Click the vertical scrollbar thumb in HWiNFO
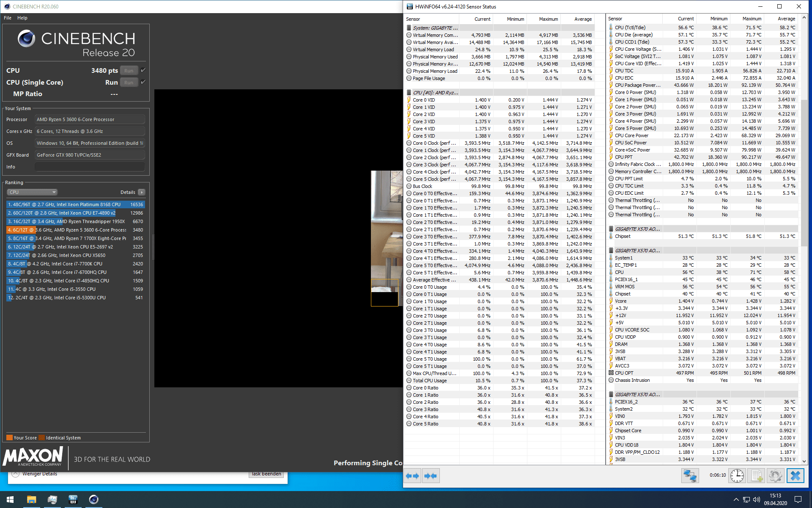This screenshot has width=812, height=508. pyautogui.click(x=804, y=173)
